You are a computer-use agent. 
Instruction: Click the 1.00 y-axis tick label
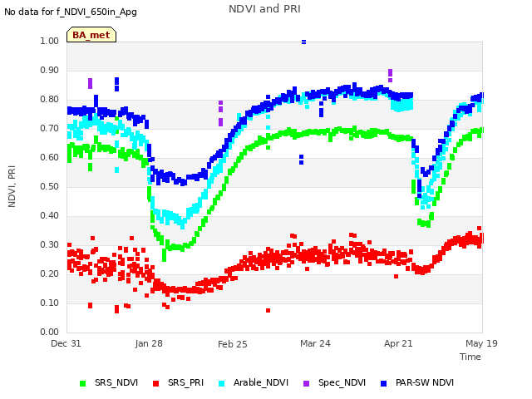[x=50, y=41]
